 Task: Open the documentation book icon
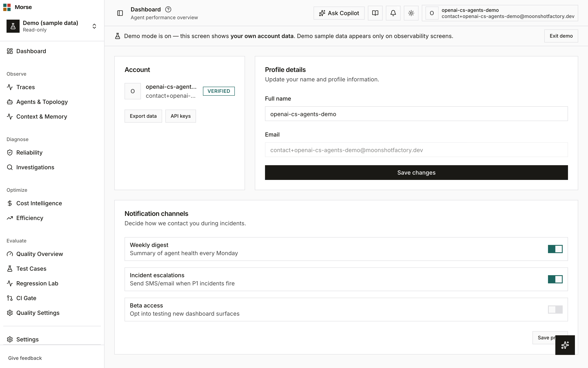coord(375,13)
